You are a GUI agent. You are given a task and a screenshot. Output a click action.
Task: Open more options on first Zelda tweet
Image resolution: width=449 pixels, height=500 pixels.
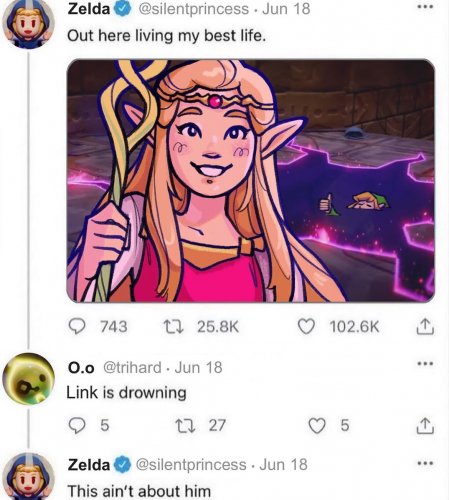(426, 7)
